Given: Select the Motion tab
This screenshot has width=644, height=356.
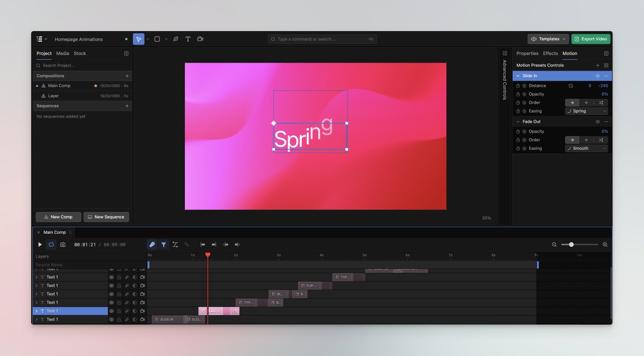Looking at the screenshot, I should [570, 54].
